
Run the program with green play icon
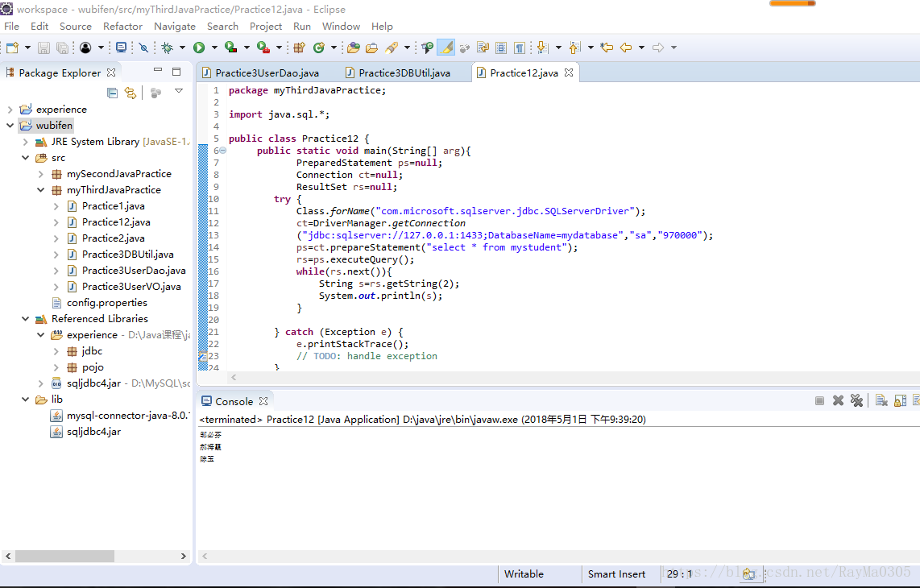pos(199,48)
